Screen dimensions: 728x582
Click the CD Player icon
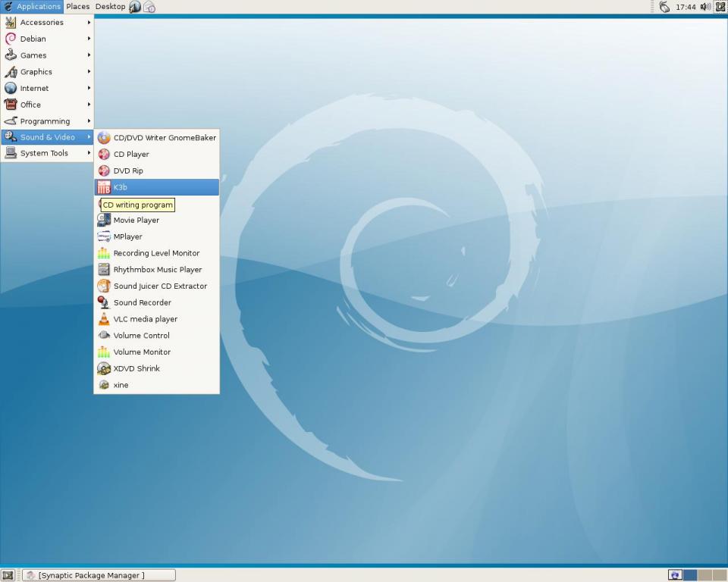pyautogui.click(x=104, y=154)
